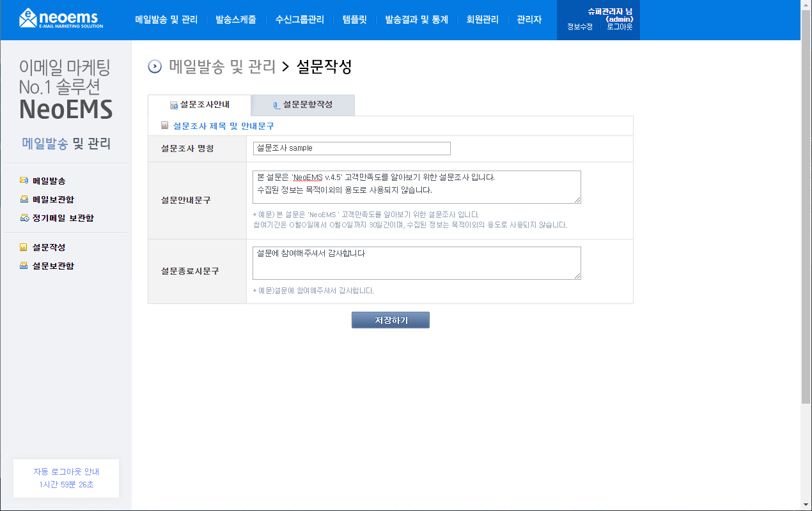812x511 pixels.
Task: Click the icon on 설문조사안내 tab
Action: [x=173, y=105]
